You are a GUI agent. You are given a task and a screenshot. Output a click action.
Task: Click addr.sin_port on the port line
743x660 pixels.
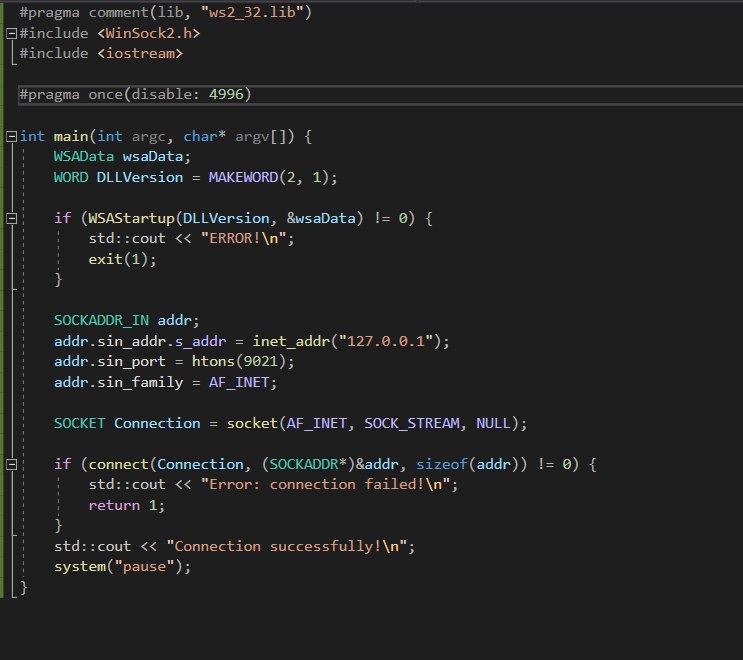click(x=109, y=362)
